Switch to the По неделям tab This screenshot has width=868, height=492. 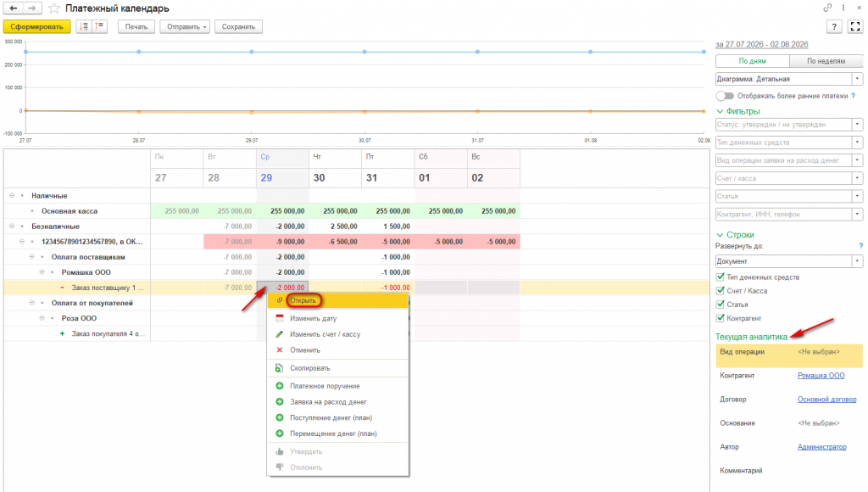[x=826, y=61]
